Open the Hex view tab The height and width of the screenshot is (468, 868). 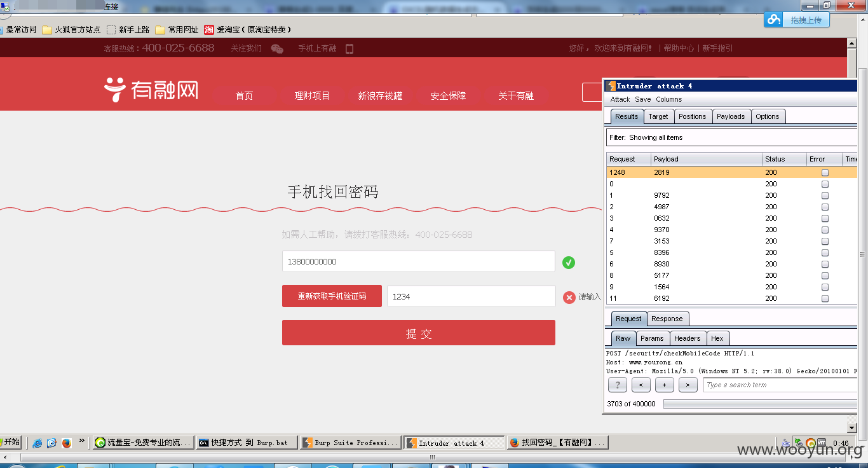pyautogui.click(x=717, y=338)
